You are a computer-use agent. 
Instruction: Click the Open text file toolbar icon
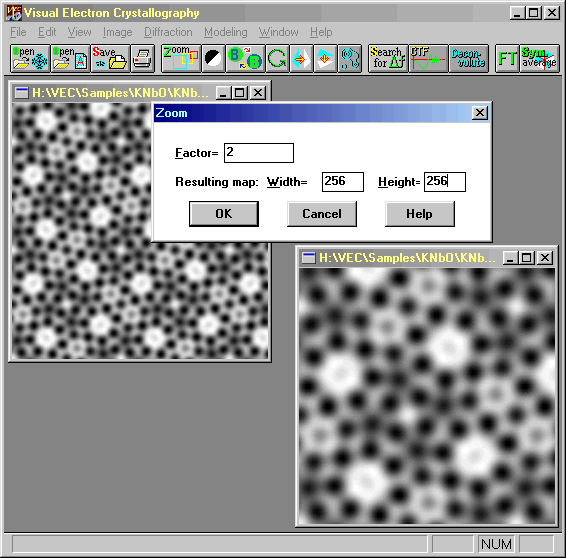click(x=70, y=58)
